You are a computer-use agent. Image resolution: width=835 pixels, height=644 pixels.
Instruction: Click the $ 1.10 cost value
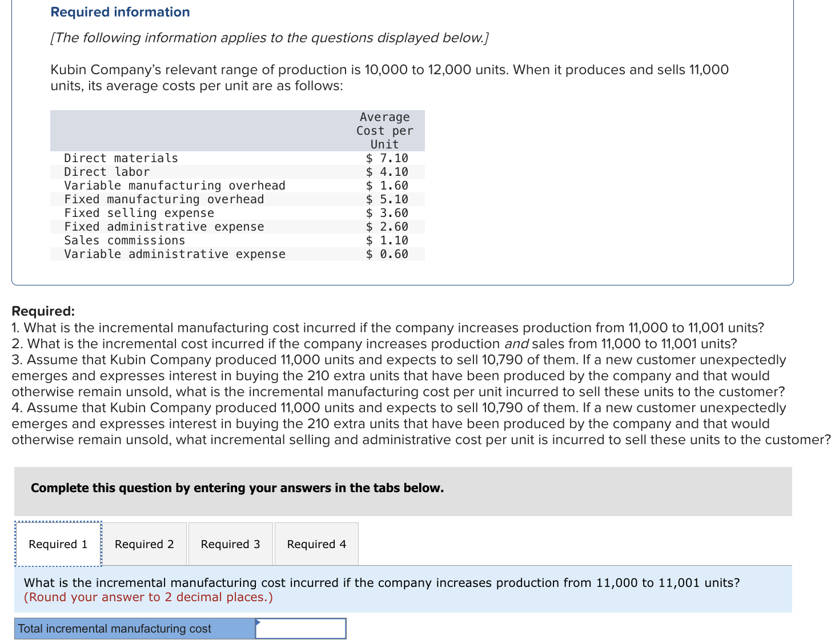[x=387, y=240]
